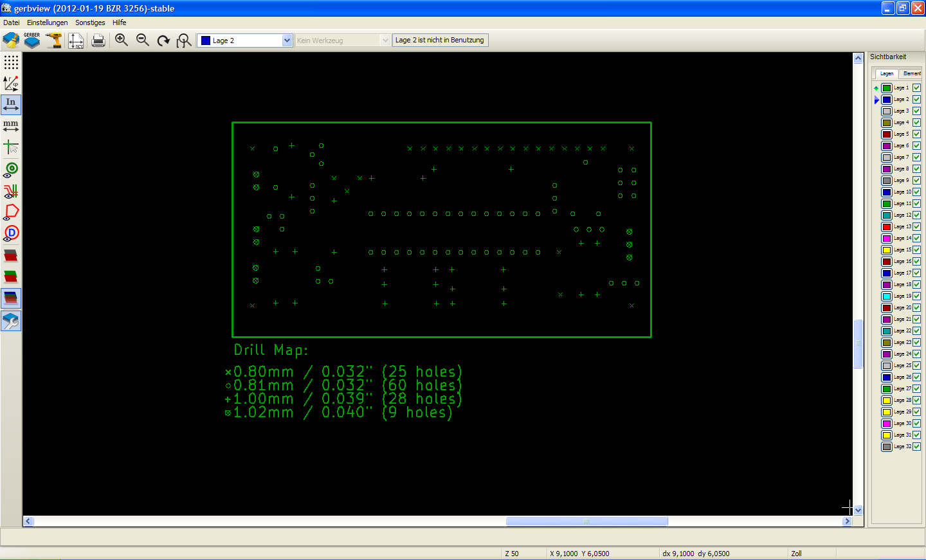This screenshot has height=560, width=926.
Task: Click the redraw view icon
Action: coord(163,40)
